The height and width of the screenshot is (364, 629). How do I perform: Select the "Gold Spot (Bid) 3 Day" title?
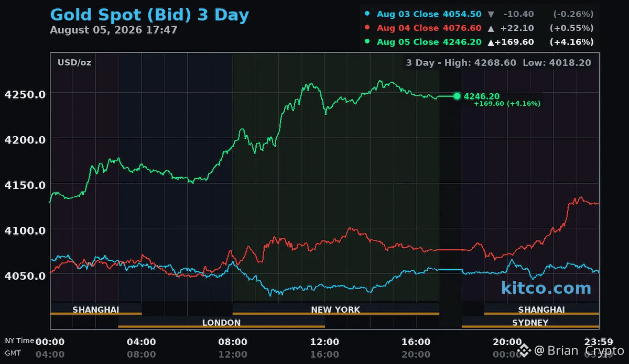pos(149,14)
